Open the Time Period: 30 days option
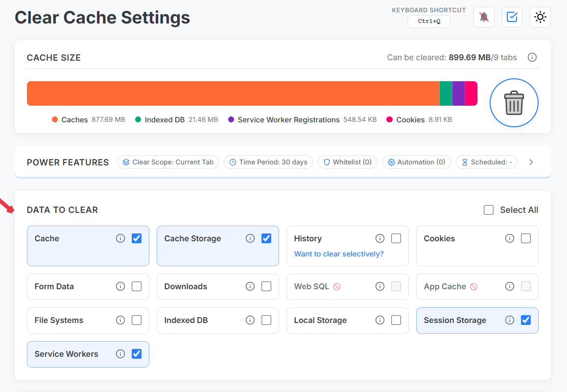The width and height of the screenshot is (567, 392). 268,162
